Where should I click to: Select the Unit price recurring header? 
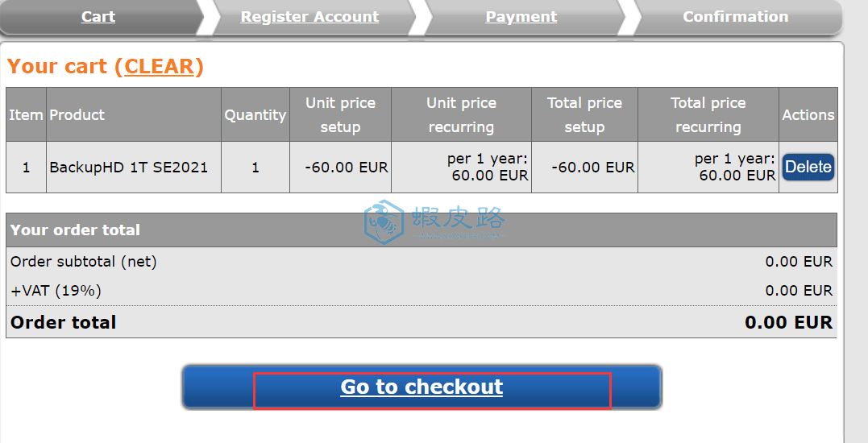461,115
